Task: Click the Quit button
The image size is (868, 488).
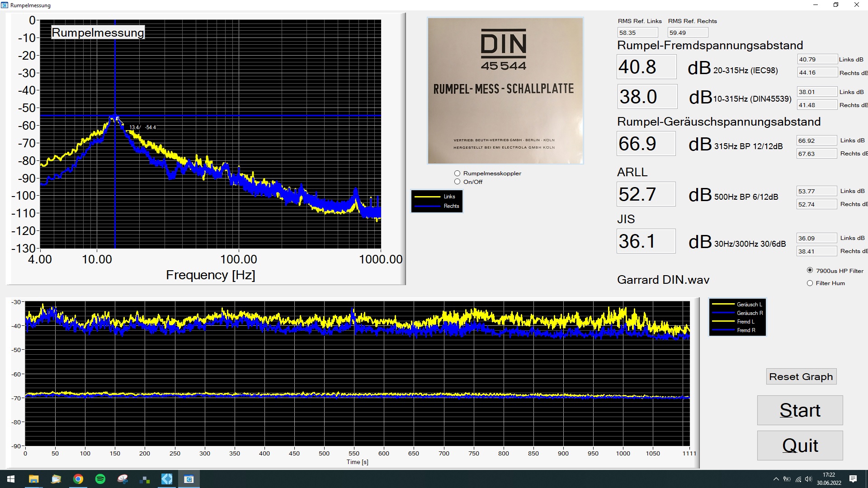Action: [x=800, y=446]
